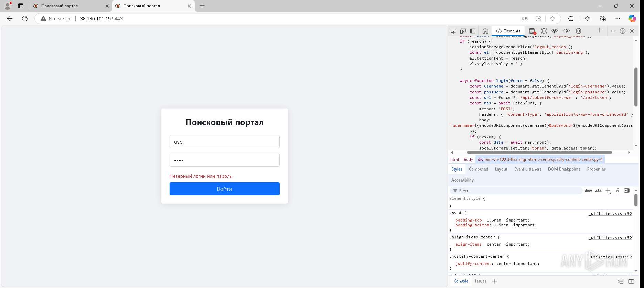
Task: Click the inspect element picker icon in DevTools
Action: [453, 31]
